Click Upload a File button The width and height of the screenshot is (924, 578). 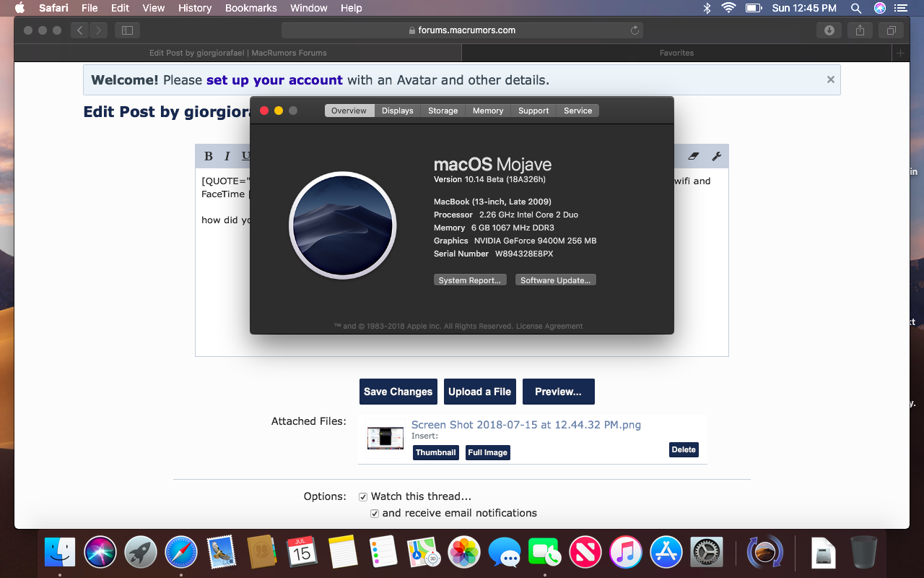(x=479, y=392)
